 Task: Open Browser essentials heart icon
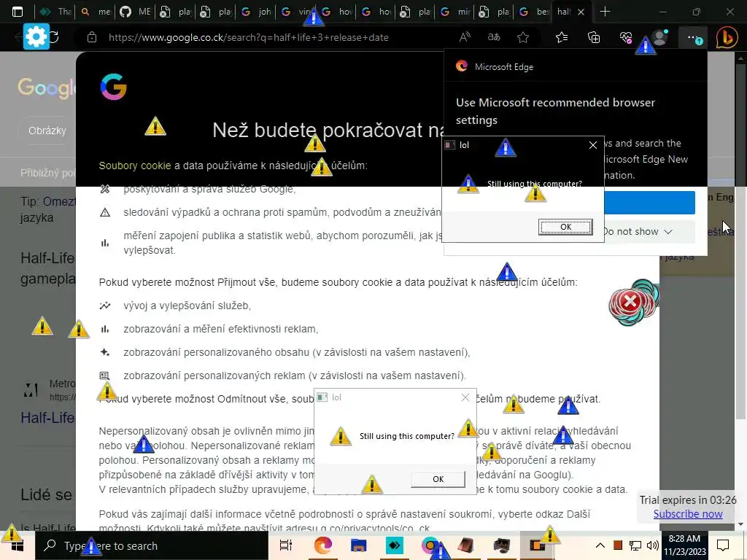tap(626, 37)
